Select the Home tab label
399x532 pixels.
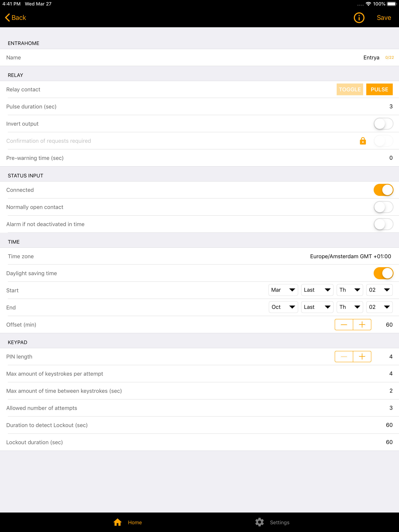coord(135,522)
